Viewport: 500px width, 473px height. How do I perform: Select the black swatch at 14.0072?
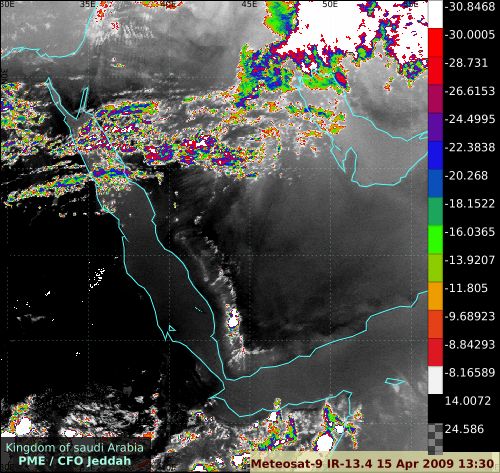click(435, 409)
